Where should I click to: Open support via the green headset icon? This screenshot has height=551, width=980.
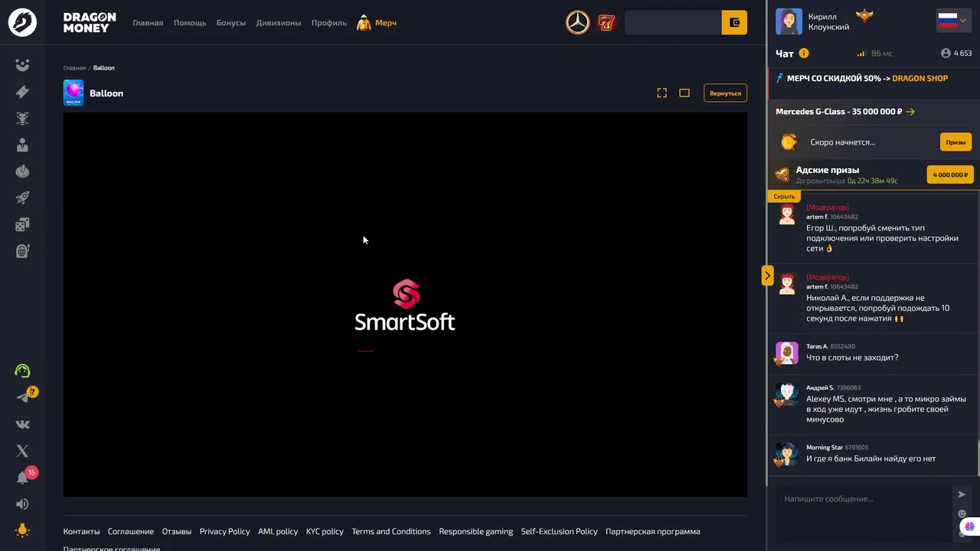pos(22,371)
